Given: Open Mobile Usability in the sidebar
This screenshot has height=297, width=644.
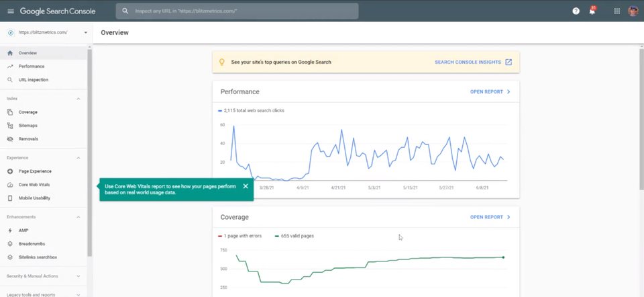Looking at the screenshot, I should (43, 198).
